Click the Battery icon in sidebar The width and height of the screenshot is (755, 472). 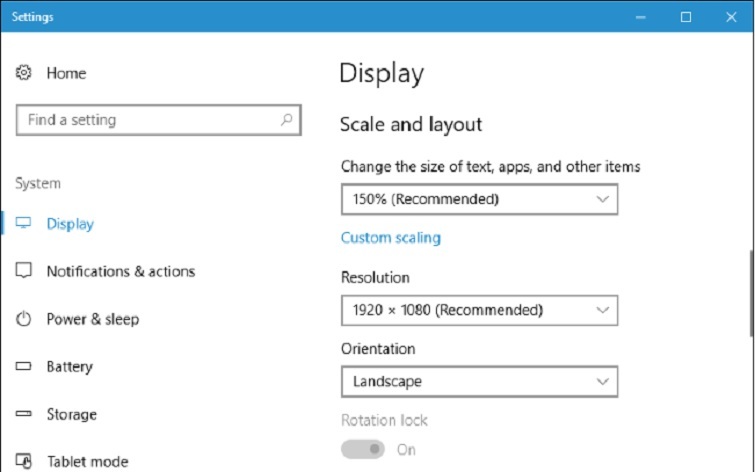(25, 367)
